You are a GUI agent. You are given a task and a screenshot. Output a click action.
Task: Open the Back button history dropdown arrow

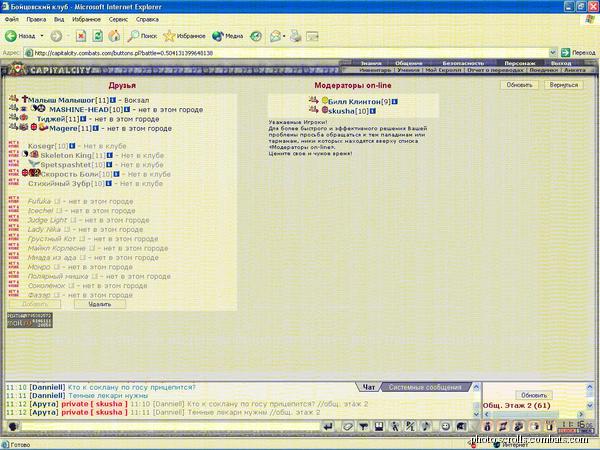(42, 36)
